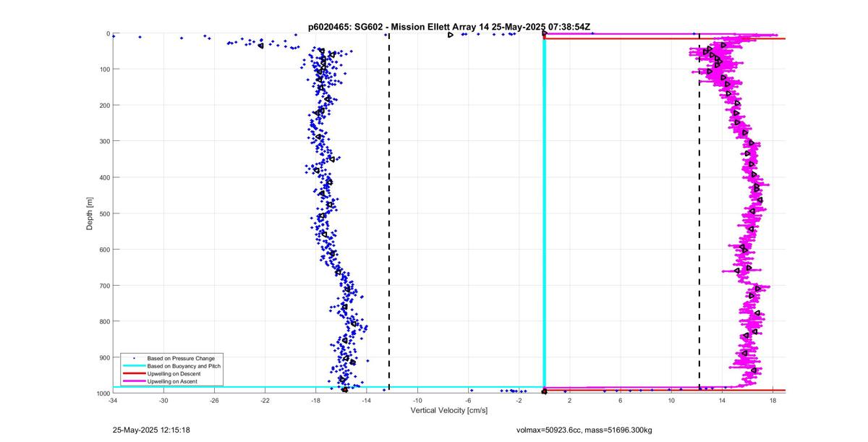Viewport: 868px width, 442px height.
Task: Pick the cyan line sample in the legend
Action: coord(134,366)
